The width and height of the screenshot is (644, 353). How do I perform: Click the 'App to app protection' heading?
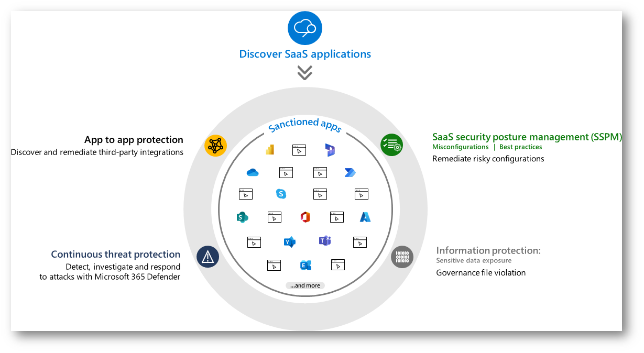point(134,140)
